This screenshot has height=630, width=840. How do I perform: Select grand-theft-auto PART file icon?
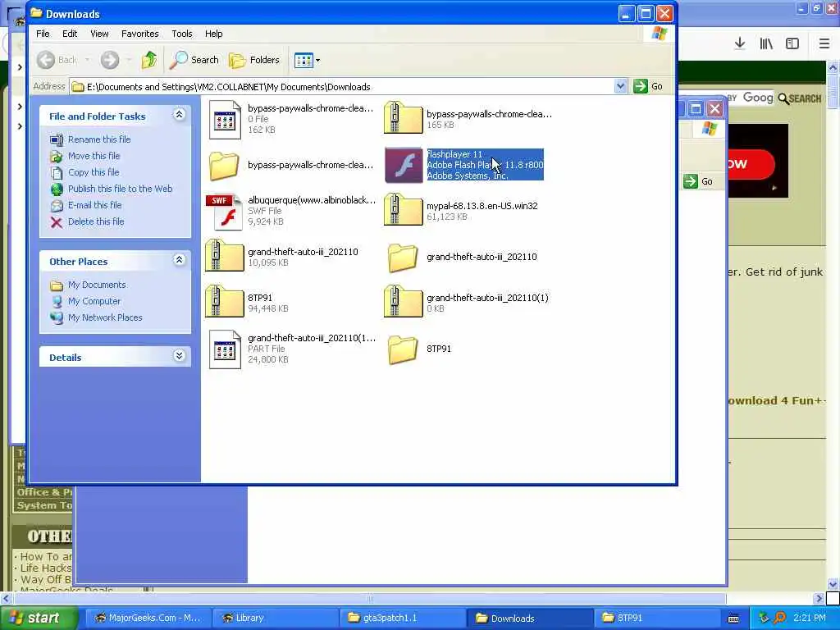[x=225, y=349]
